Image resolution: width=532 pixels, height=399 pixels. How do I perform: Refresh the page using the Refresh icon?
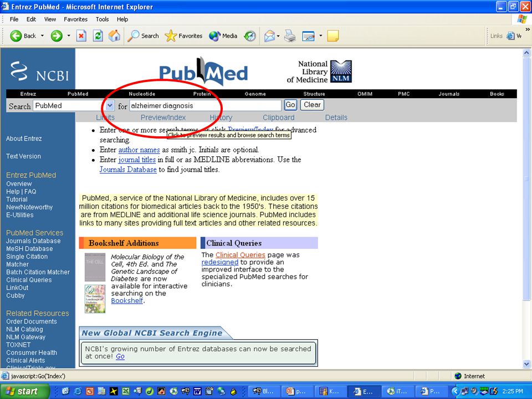[98, 35]
